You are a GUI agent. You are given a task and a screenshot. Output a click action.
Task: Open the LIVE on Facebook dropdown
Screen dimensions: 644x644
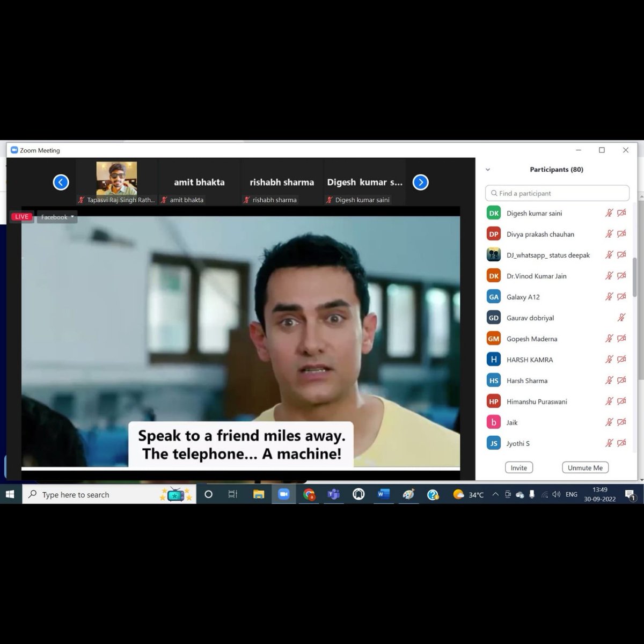coord(57,217)
